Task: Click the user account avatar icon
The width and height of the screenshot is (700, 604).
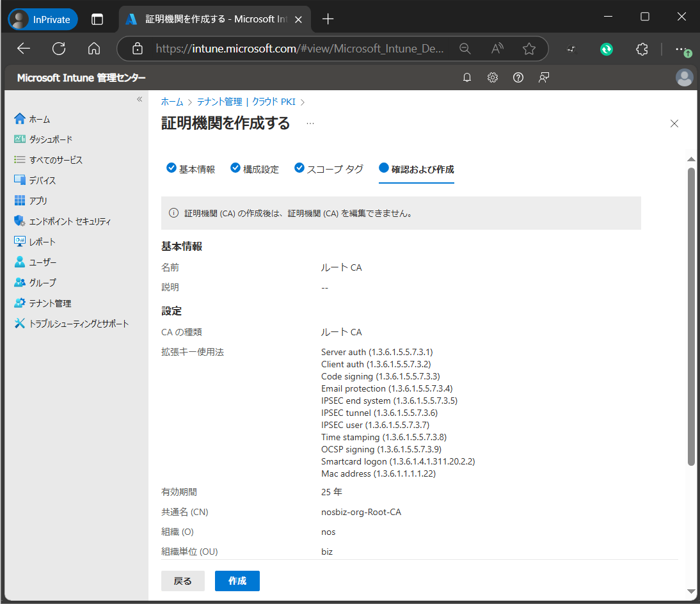Action: [684, 77]
